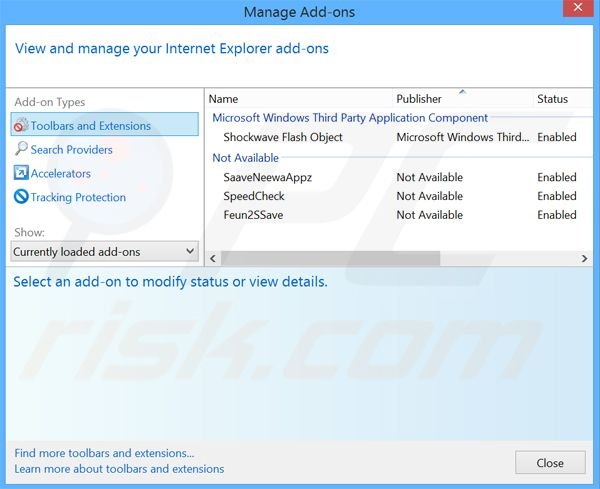Viewport: 600px width, 489px height.
Task: Select the SpeedCheck add-on entry
Action: (x=254, y=196)
